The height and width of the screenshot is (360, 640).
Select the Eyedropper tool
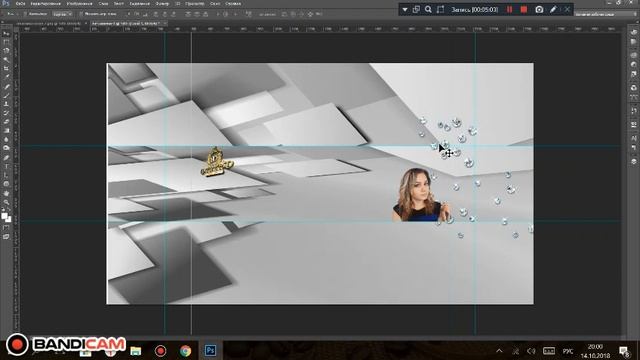point(6,77)
